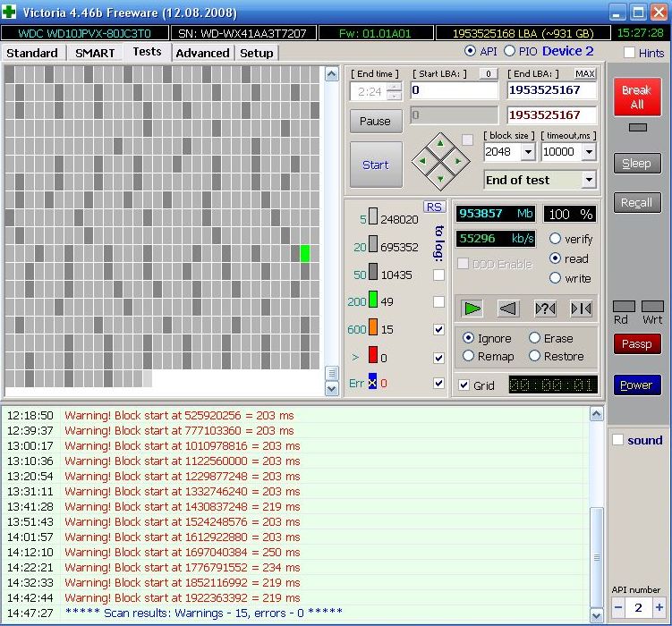Click the End LBA input field
Image resolution: width=672 pixels, height=626 pixels.
click(551, 90)
